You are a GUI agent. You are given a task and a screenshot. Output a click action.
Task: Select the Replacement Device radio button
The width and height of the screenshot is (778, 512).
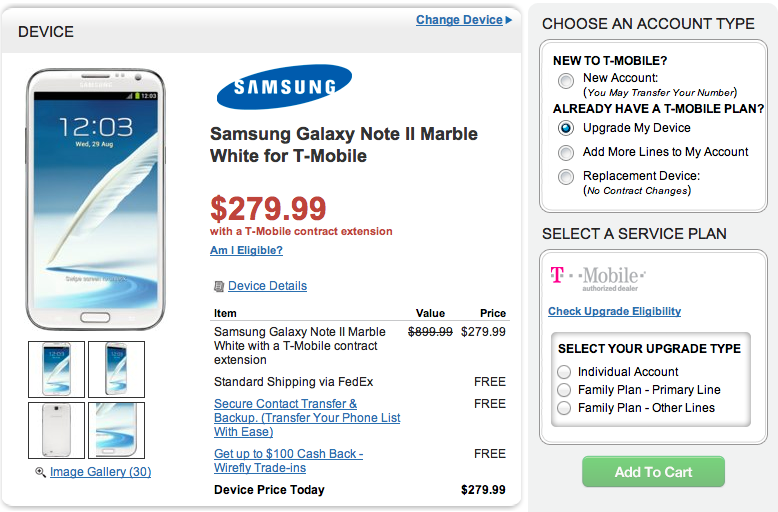(x=567, y=177)
